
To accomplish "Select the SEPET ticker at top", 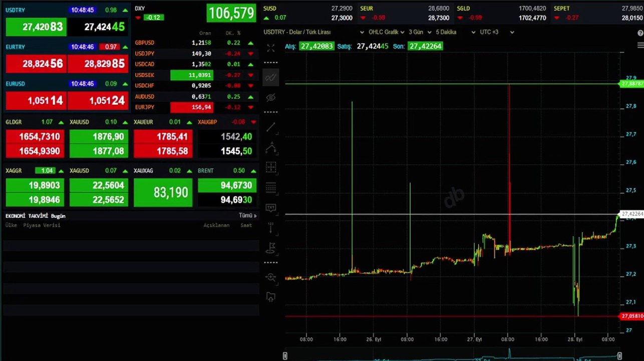I will (x=597, y=13).
